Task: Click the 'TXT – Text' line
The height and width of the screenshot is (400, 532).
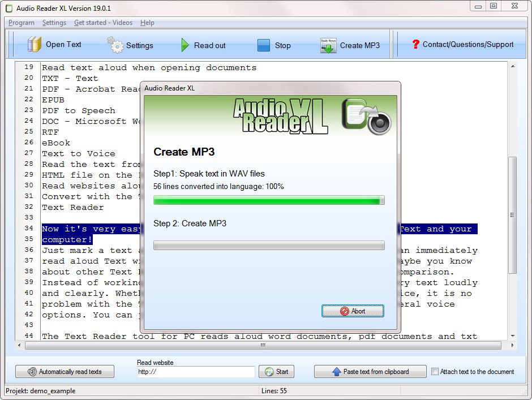Action: click(70, 79)
